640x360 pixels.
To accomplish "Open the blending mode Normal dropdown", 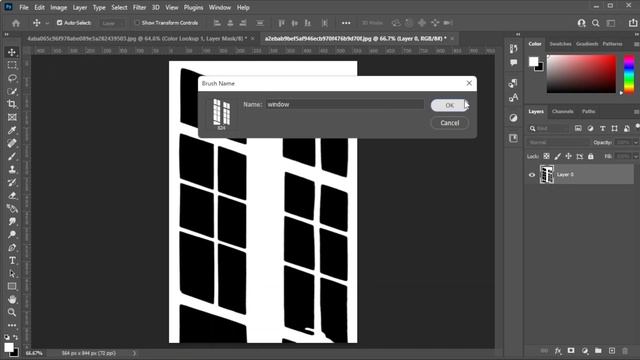I will [558, 142].
